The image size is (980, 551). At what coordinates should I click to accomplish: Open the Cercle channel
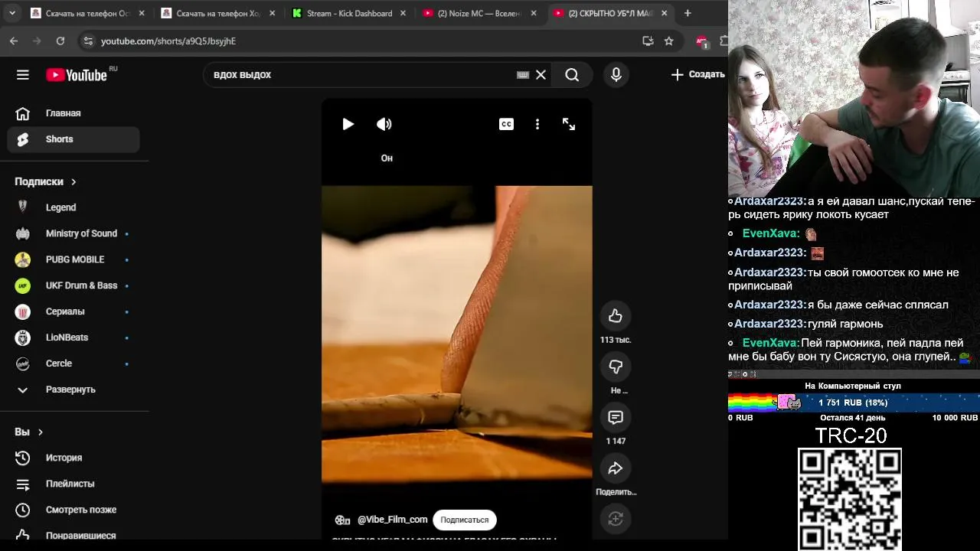pyautogui.click(x=73, y=364)
